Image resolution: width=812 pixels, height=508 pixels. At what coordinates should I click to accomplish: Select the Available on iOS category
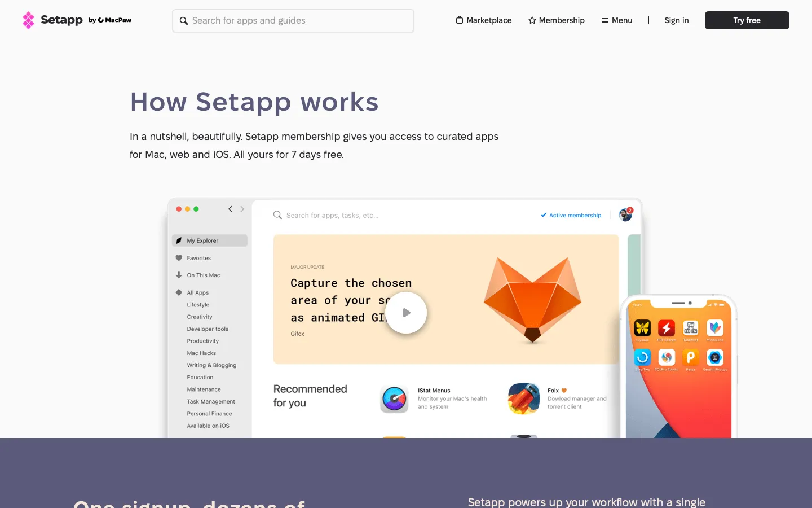coord(208,426)
